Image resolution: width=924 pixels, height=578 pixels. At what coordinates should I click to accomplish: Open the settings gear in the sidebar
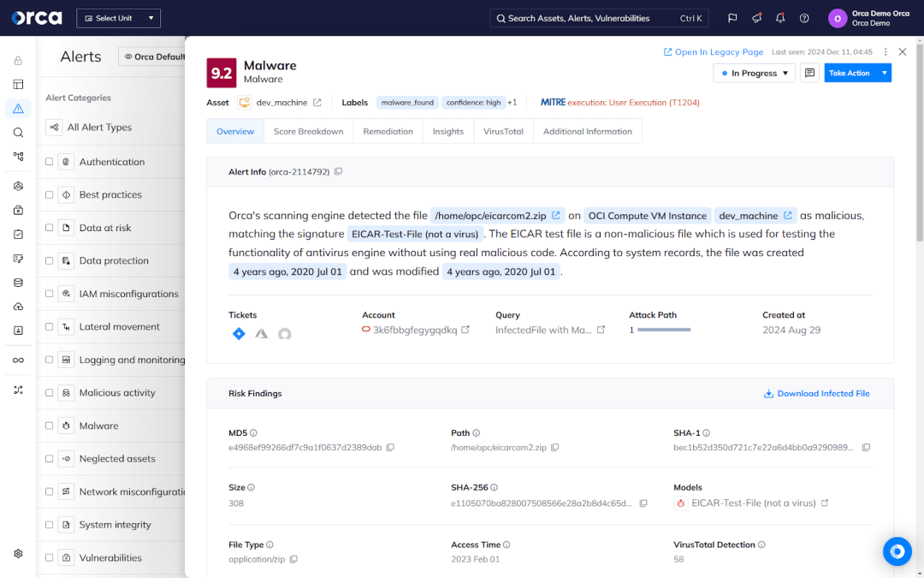18,554
